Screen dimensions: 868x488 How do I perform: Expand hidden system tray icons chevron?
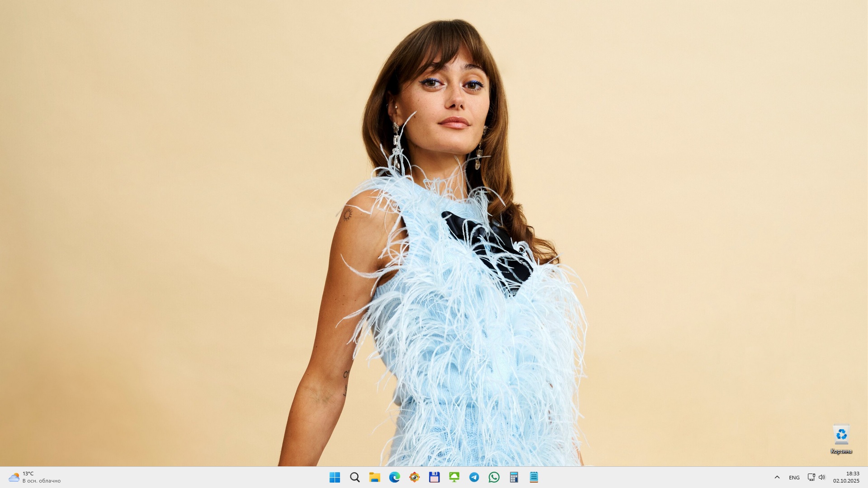point(777,477)
